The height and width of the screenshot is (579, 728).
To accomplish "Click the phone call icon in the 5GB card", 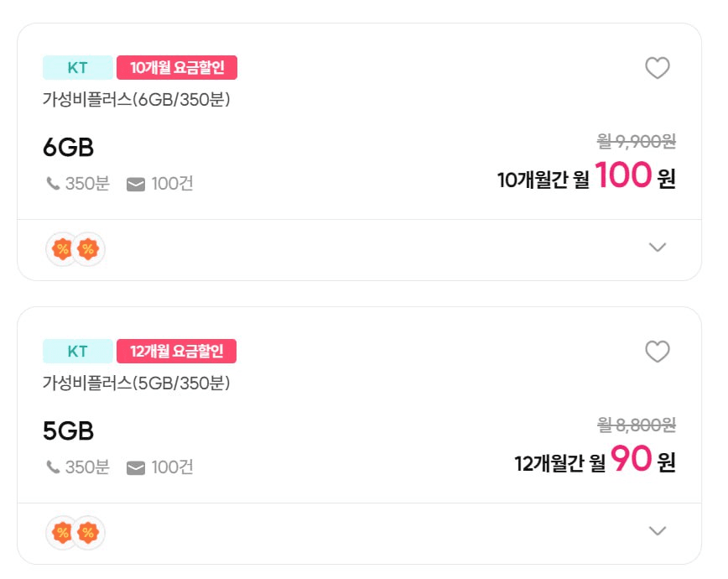I will 53,467.
